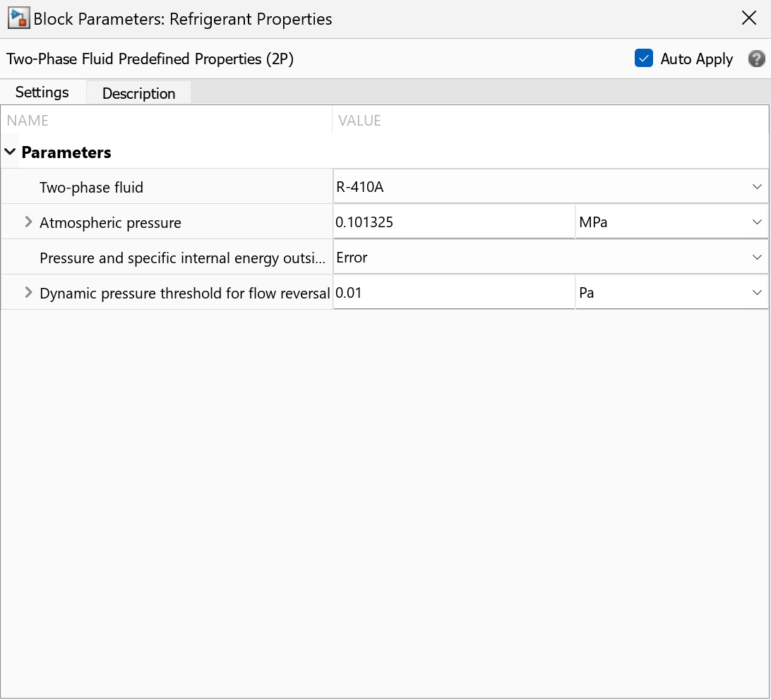Click the NAME column header
Image resolution: width=771 pixels, height=700 pixels.
tap(28, 121)
